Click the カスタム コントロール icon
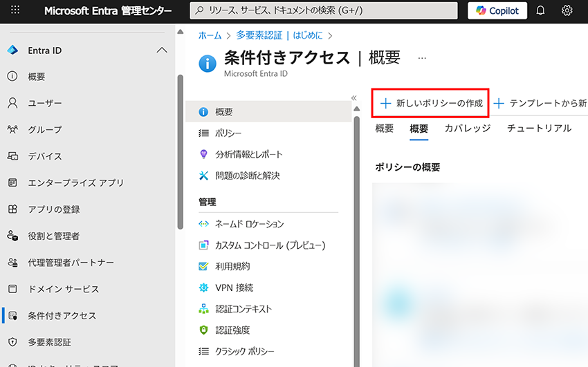 tap(203, 245)
